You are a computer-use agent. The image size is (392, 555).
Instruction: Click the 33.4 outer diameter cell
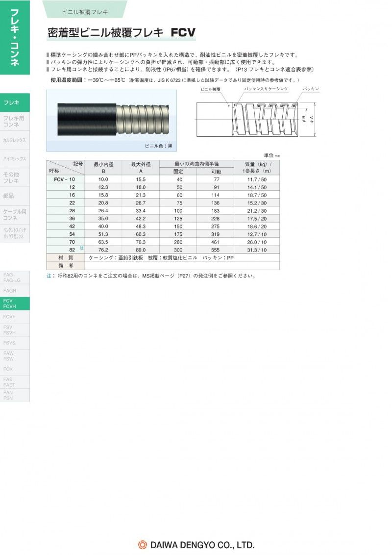pyautogui.click(x=141, y=211)
